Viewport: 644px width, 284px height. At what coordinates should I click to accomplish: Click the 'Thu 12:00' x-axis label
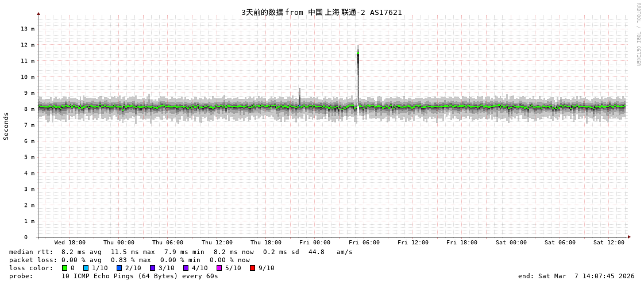pos(217,243)
